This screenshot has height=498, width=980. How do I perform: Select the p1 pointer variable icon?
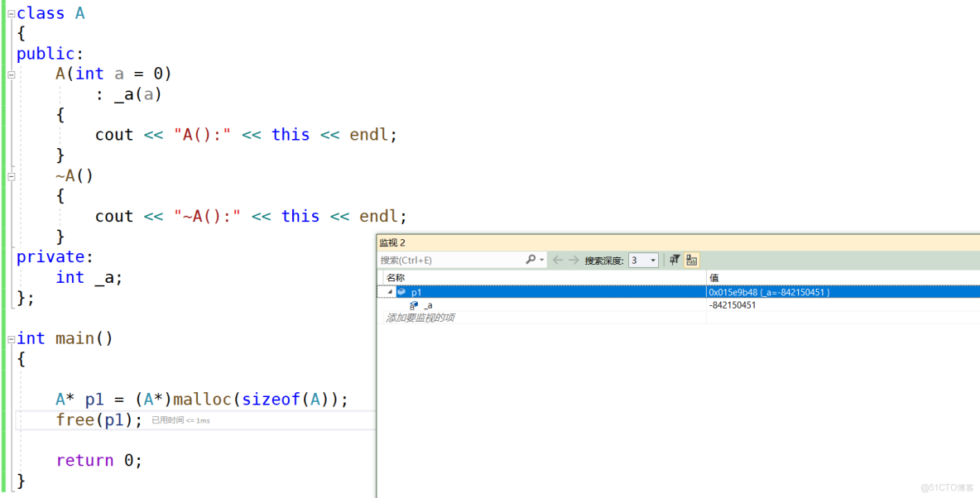pos(402,291)
